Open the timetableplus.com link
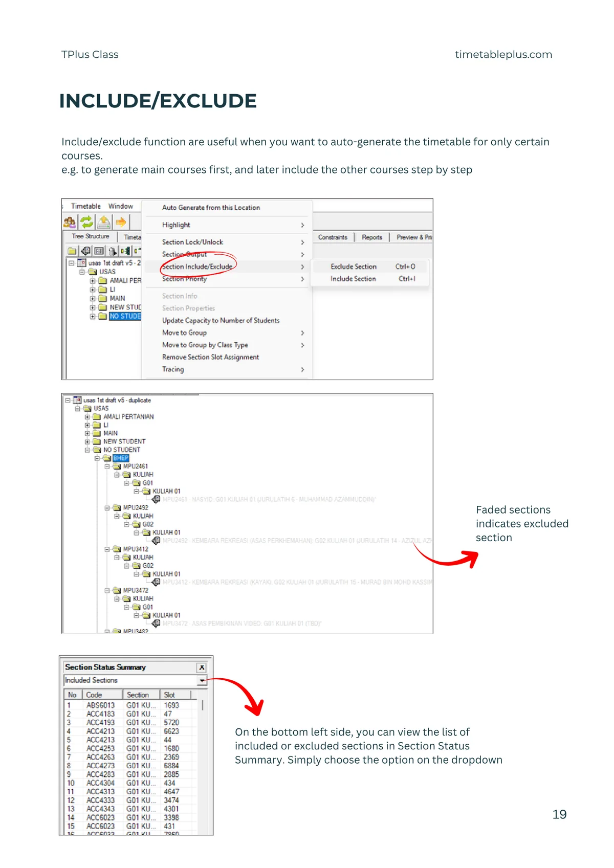614x868 pixels. click(x=503, y=54)
